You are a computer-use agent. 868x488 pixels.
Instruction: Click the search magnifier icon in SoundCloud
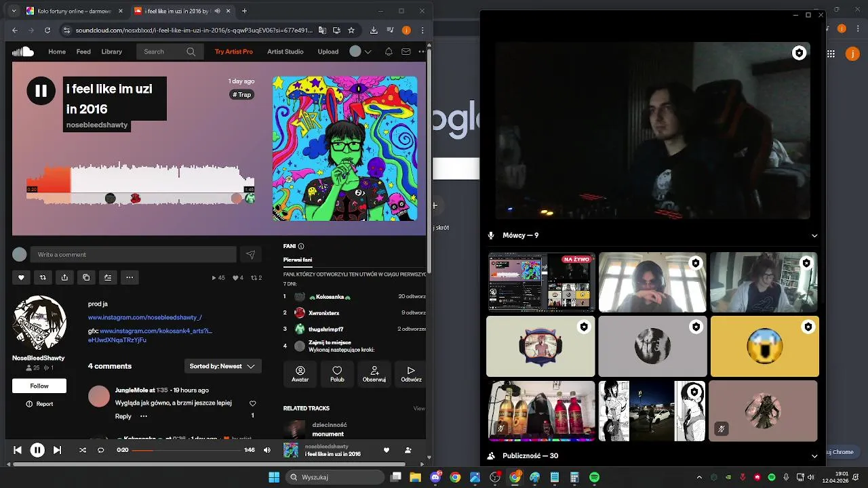191,52
